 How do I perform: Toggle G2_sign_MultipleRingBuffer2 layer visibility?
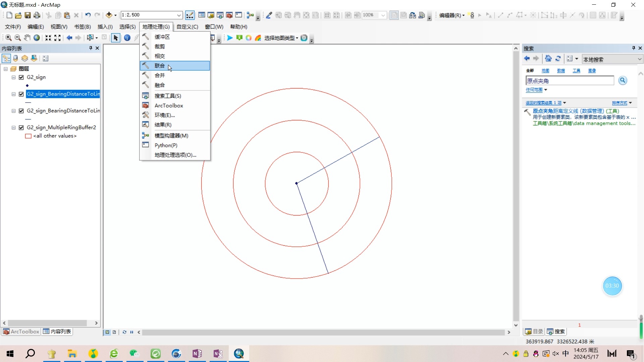coord(21,128)
